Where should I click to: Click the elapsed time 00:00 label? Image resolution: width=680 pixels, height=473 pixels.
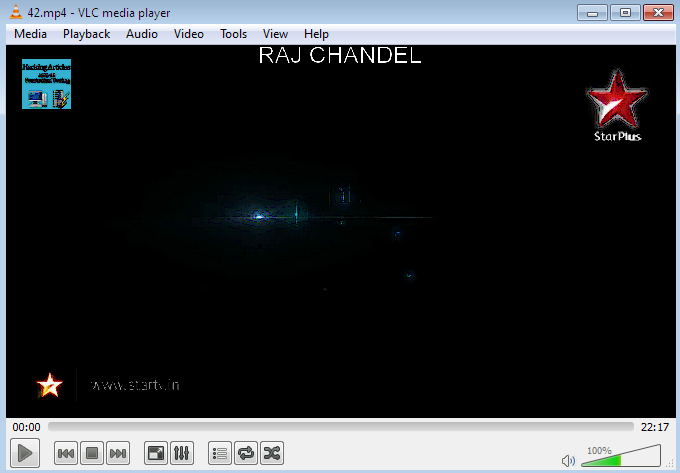(x=26, y=427)
